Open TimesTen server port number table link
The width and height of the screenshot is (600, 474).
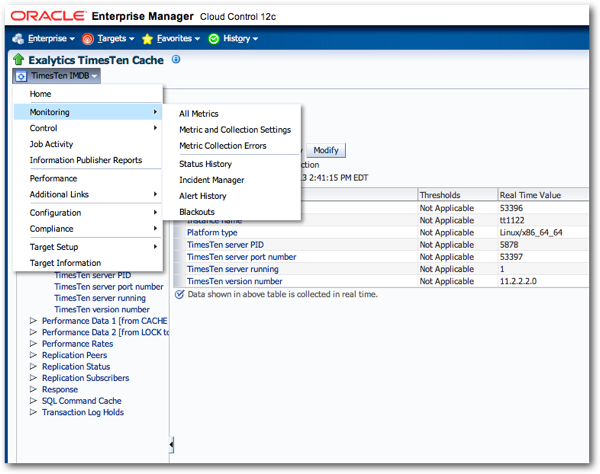click(241, 257)
